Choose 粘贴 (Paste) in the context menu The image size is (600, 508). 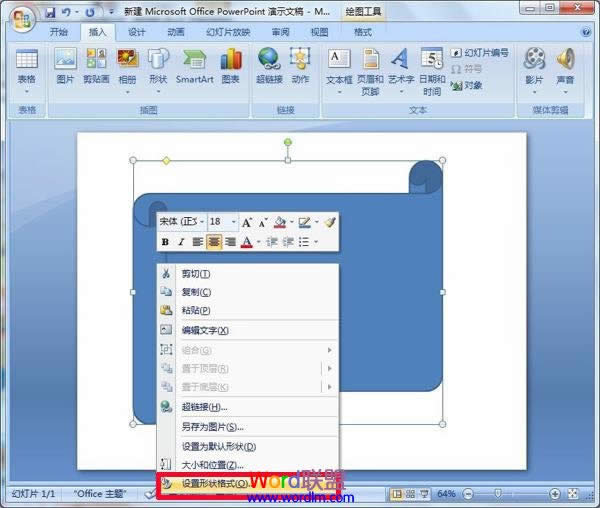pos(248,311)
